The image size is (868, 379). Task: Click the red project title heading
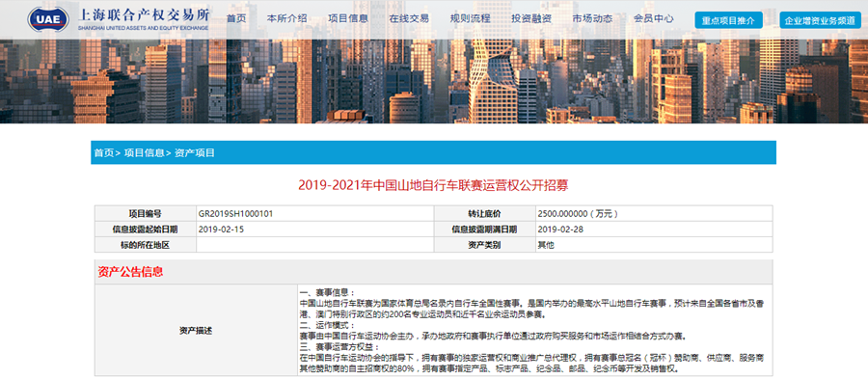[x=433, y=185]
